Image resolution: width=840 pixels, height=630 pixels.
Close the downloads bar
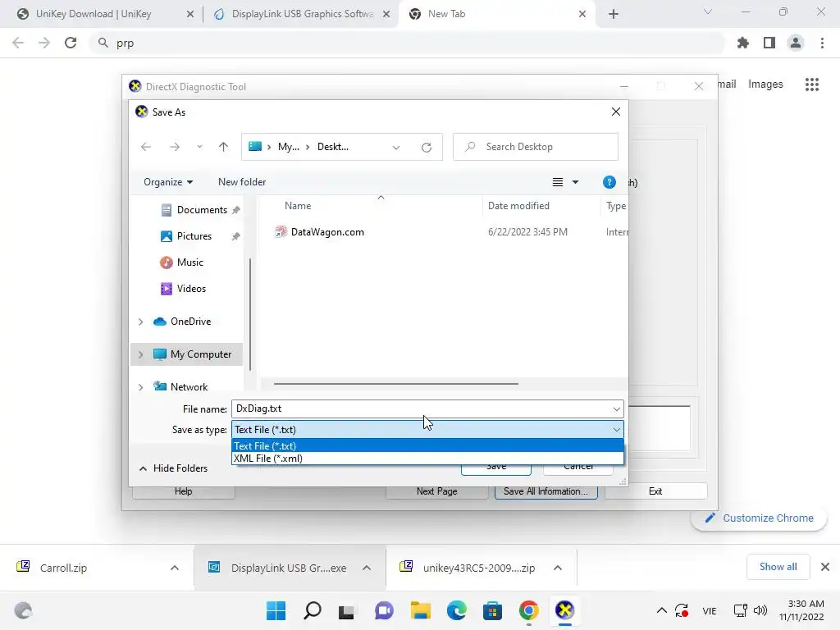pos(825,567)
